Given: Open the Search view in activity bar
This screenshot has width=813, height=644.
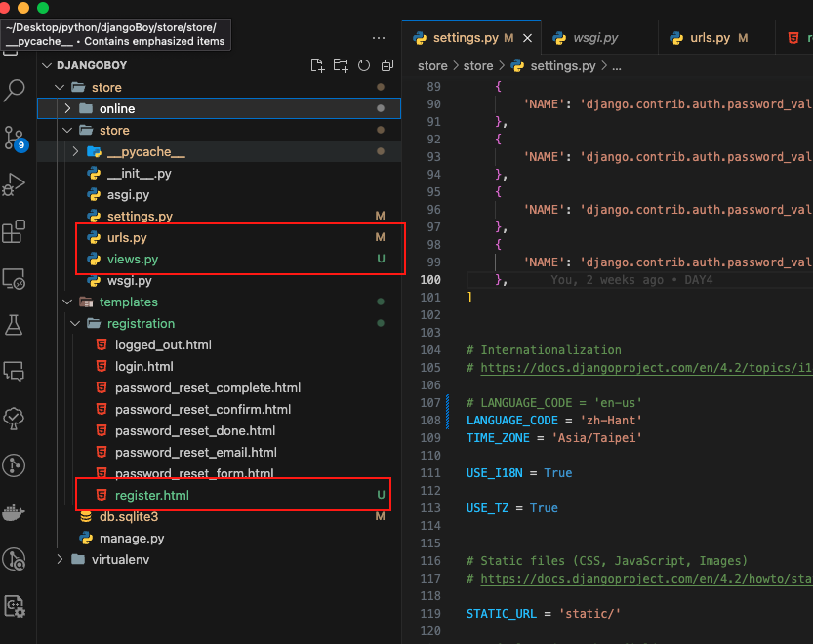Looking at the screenshot, I should 14,90.
